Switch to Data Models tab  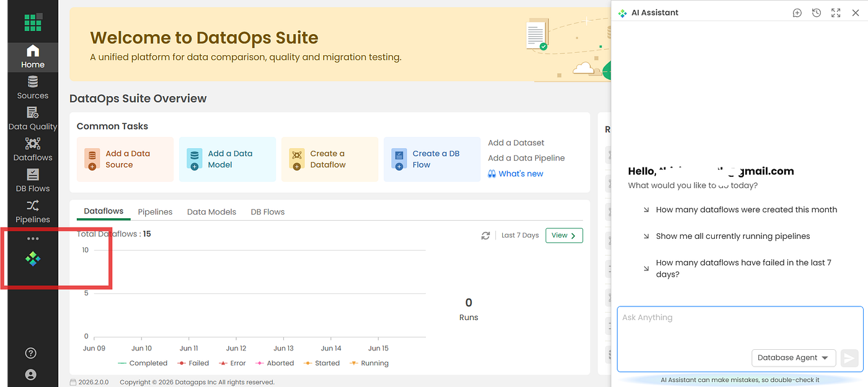click(x=211, y=212)
